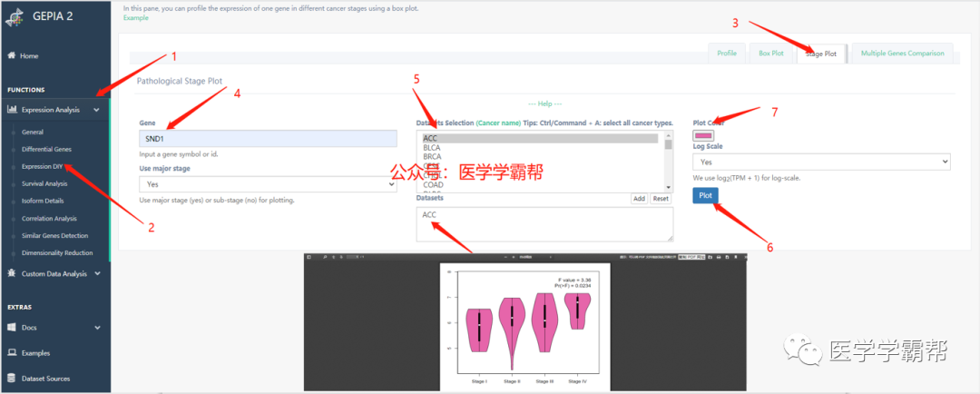Select BLCA in the cancer list
980x394 pixels.
point(540,148)
